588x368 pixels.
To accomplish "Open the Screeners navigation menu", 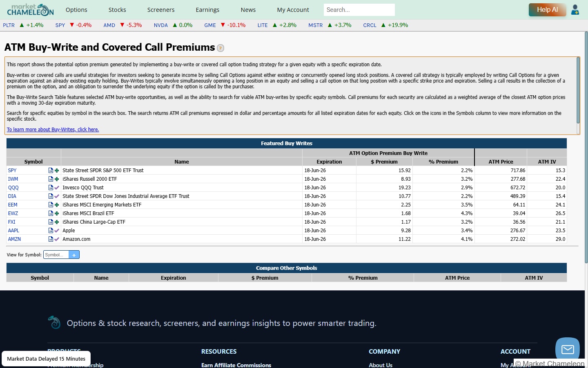I will [161, 10].
